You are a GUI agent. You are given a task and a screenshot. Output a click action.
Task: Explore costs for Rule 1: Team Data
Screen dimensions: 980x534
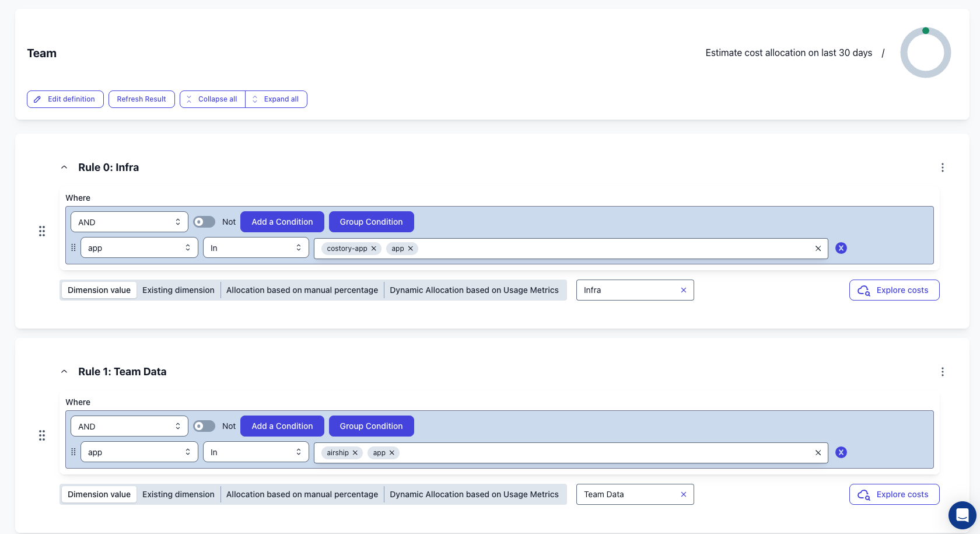point(894,494)
